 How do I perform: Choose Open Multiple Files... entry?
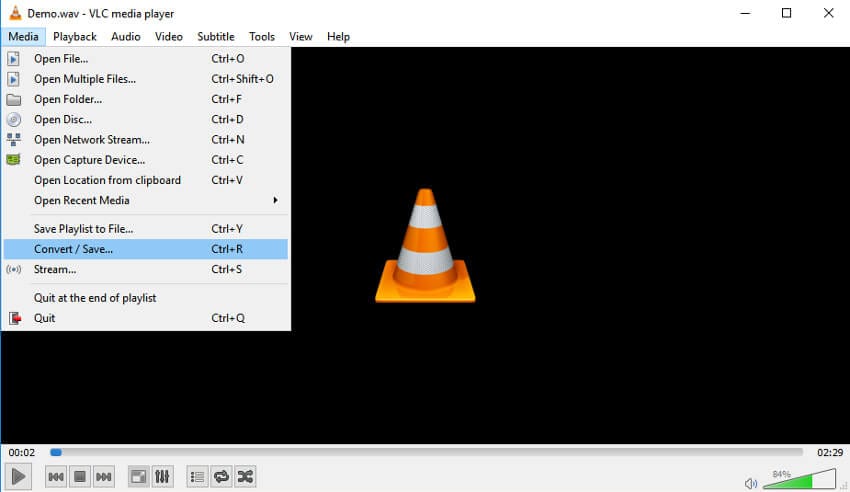(x=145, y=79)
